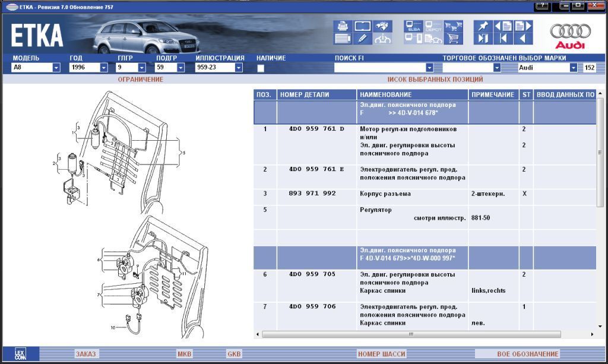Open the ELBA computer icon

[x=413, y=27]
